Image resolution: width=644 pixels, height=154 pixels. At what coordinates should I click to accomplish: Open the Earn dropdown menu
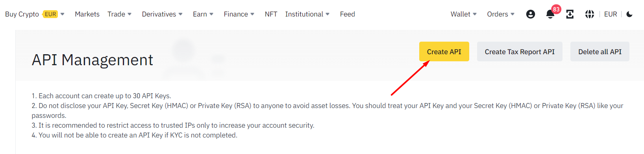[x=203, y=14]
